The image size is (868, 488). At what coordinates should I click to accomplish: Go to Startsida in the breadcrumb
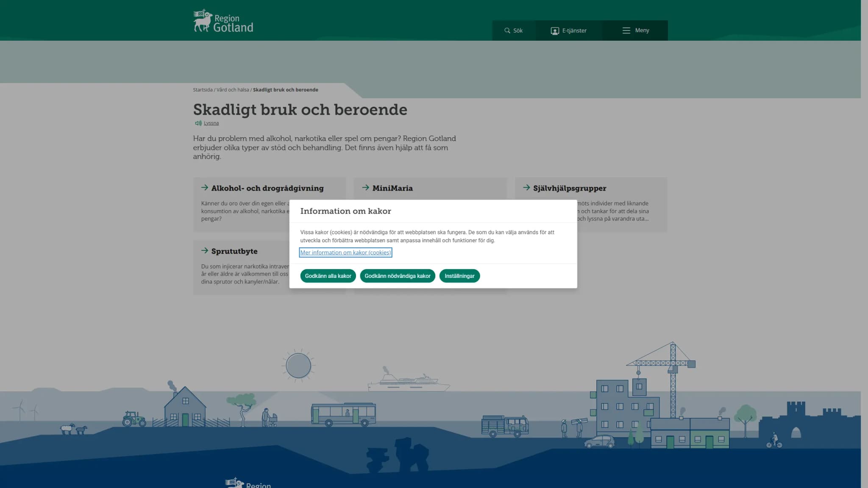click(203, 90)
